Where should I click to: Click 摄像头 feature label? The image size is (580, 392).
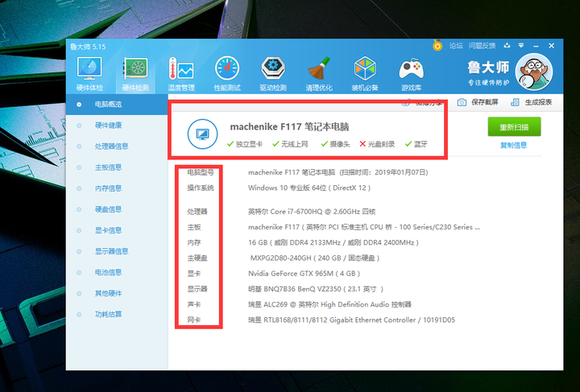(340, 144)
